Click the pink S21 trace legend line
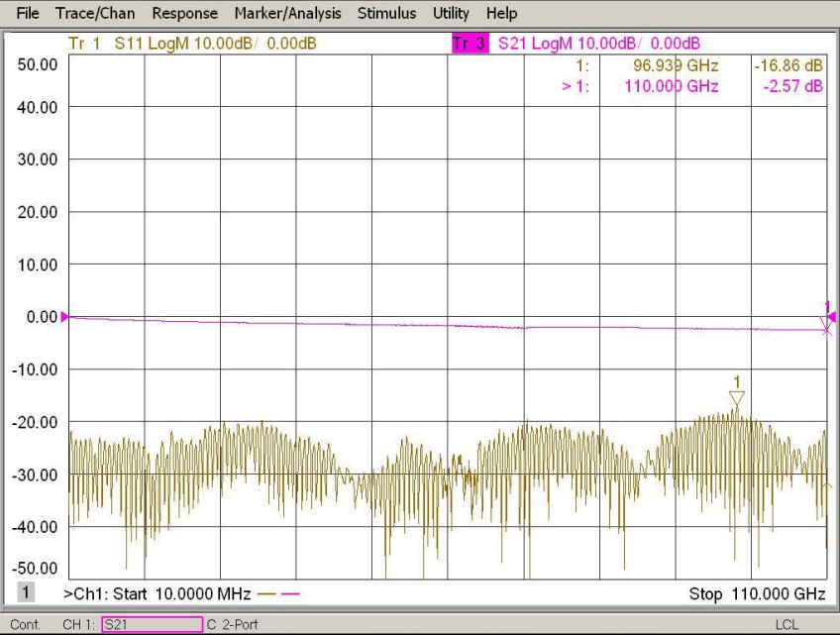 pos(290,594)
